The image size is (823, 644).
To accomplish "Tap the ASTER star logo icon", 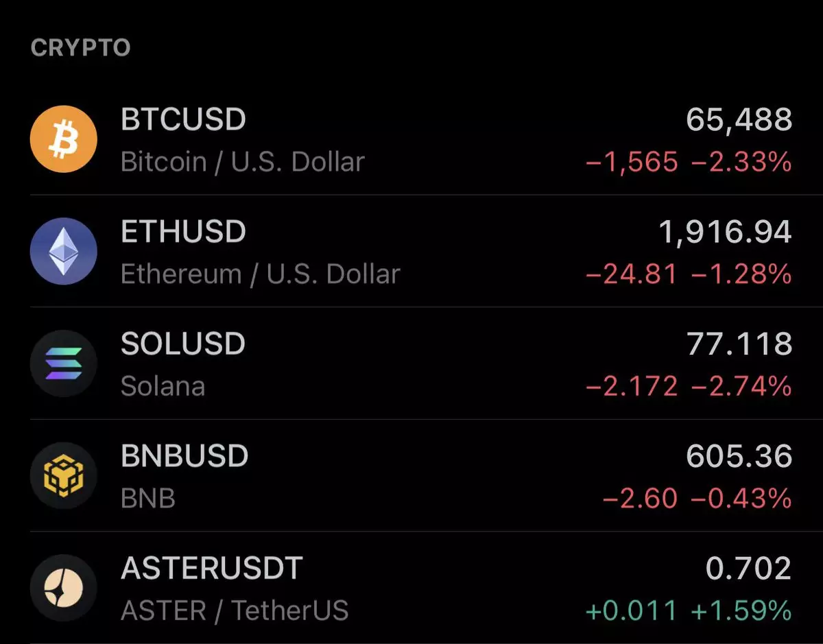I will pos(64,588).
